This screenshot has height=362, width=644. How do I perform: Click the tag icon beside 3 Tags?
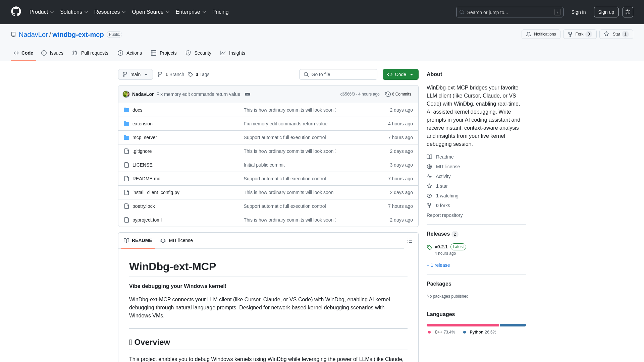(190, 74)
